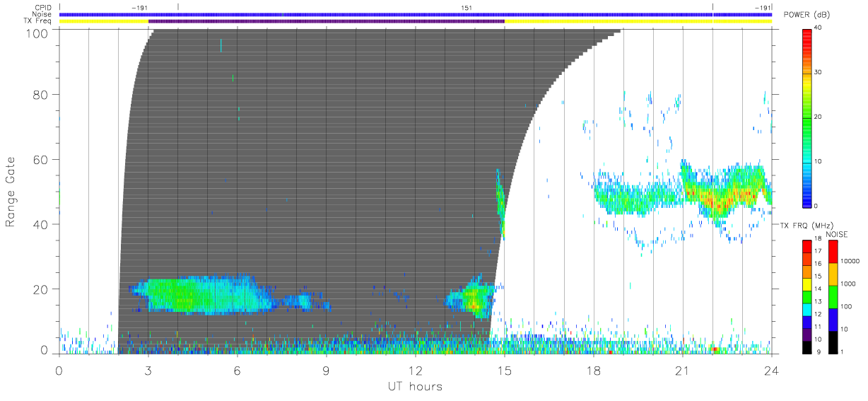Pick the green 13–14 MHz TX frequency swatch

click(807, 296)
